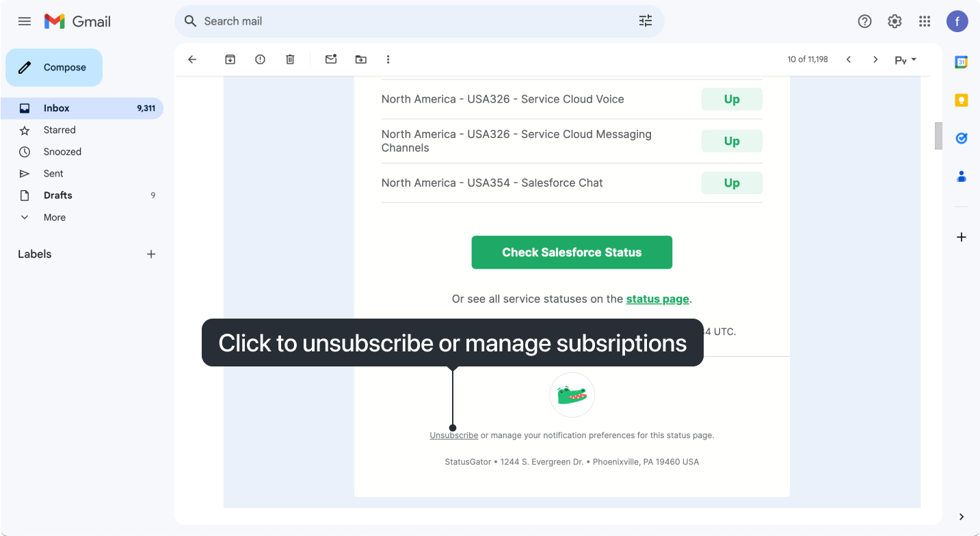Click the Check Salesforce Status button
This screenshot has width=980, height=536.
click(x=572, y=252)
